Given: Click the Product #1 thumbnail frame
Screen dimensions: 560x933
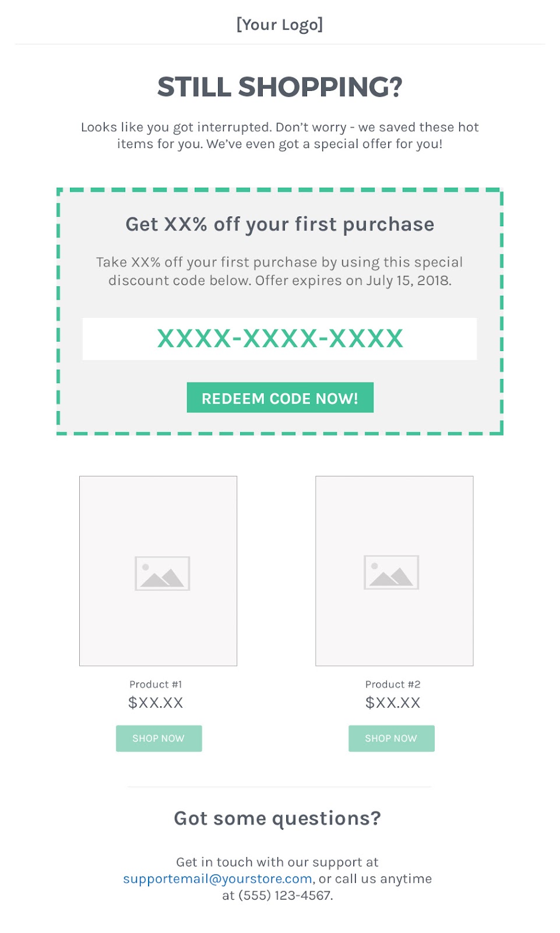Looking at the screenshot, I should pos(159,571).
